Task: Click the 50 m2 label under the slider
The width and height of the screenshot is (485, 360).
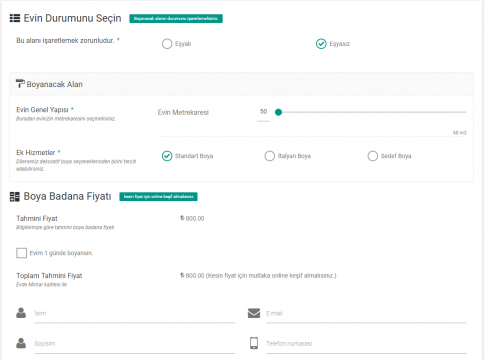Action: (x=460, y=133)
